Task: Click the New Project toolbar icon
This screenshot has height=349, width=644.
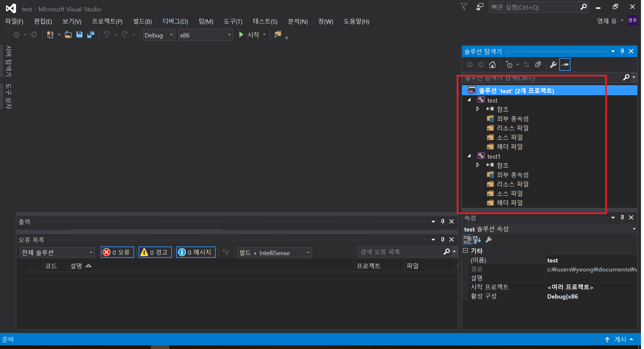Action: [50, 35]
